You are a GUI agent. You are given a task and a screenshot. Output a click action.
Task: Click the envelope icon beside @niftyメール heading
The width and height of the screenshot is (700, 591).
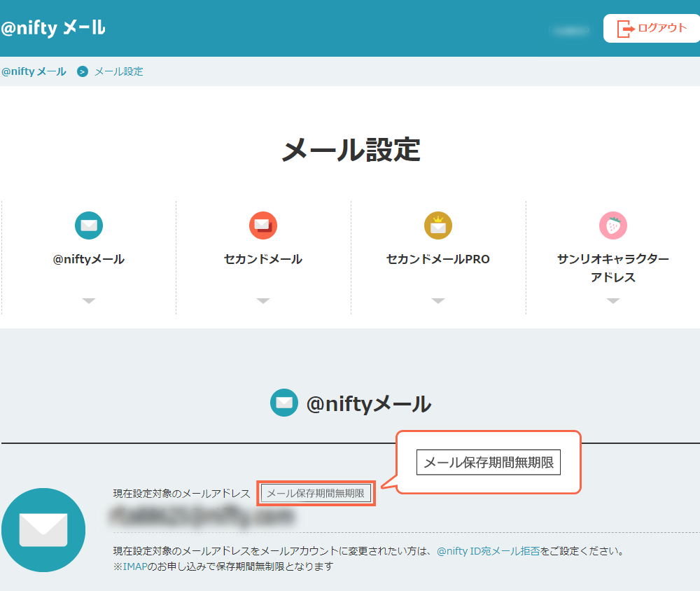coord(284,403)
